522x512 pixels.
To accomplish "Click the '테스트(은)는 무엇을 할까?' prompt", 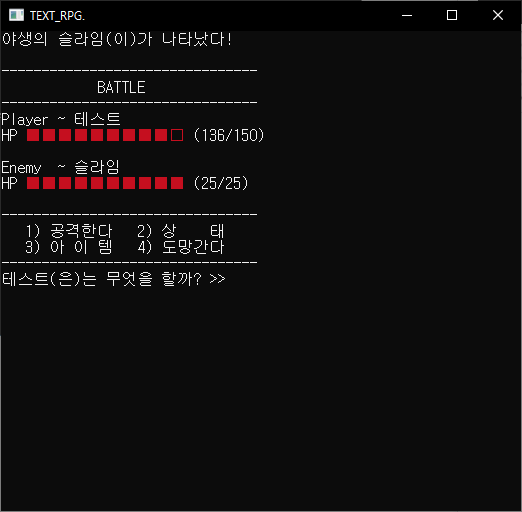I will click(x=102, y=279).
